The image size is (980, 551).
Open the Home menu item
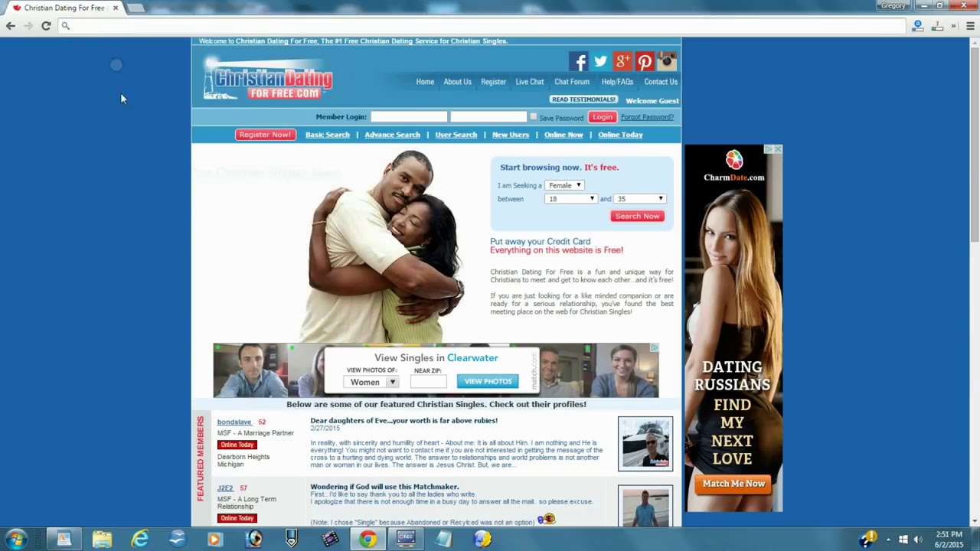425,82
